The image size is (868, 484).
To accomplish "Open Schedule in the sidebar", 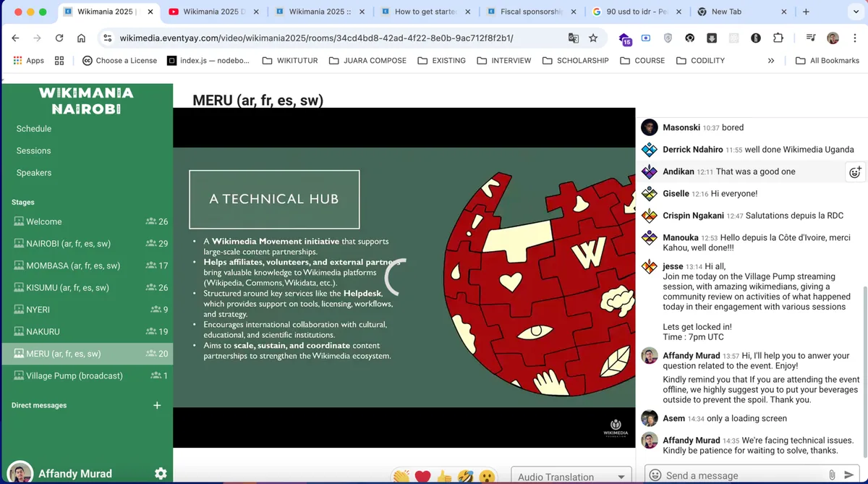I will tap(34, 129).
